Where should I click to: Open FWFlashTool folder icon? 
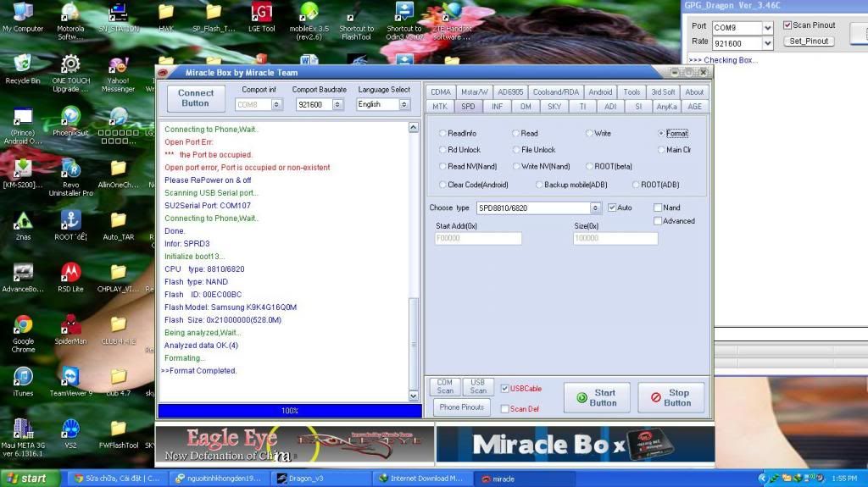click(118, 434)
